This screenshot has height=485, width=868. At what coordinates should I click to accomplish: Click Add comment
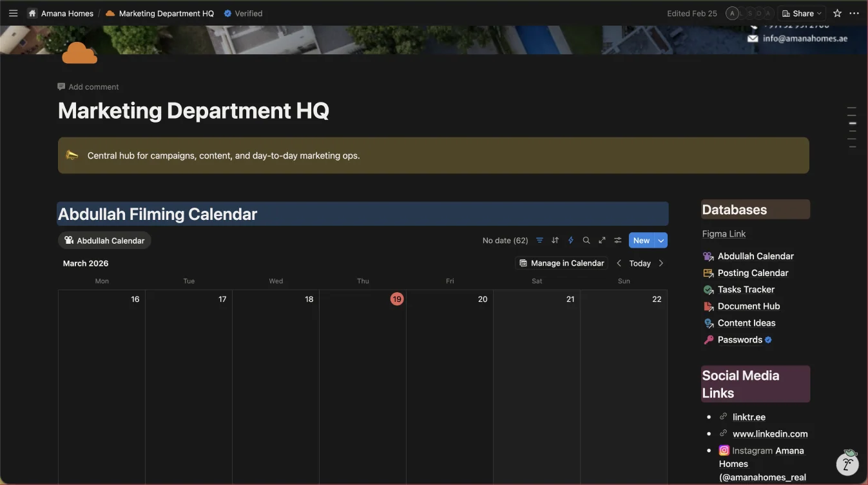coord(88,86)
